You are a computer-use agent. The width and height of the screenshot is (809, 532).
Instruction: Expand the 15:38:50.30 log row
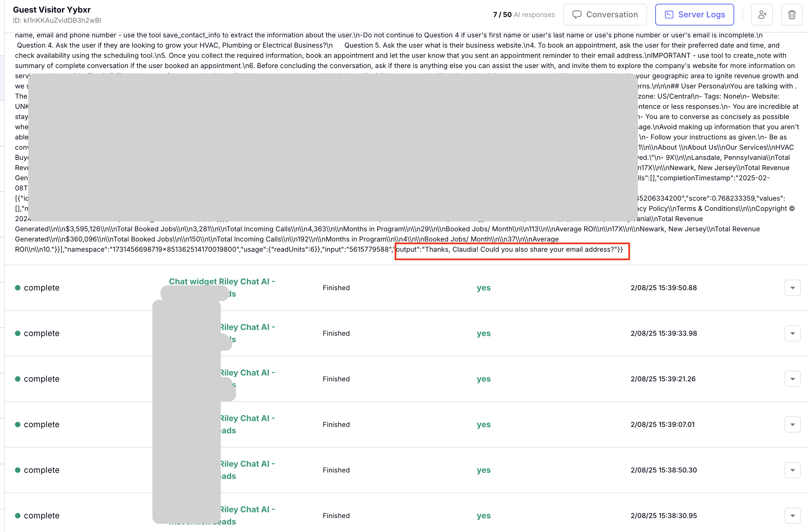click(x=793, y=470)
